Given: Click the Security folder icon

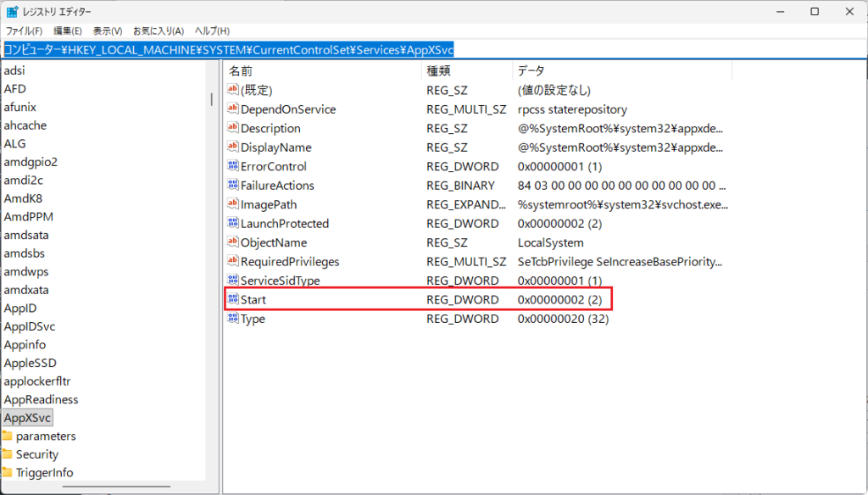Looking at the screenshot, I should click(x=8, y=454).
